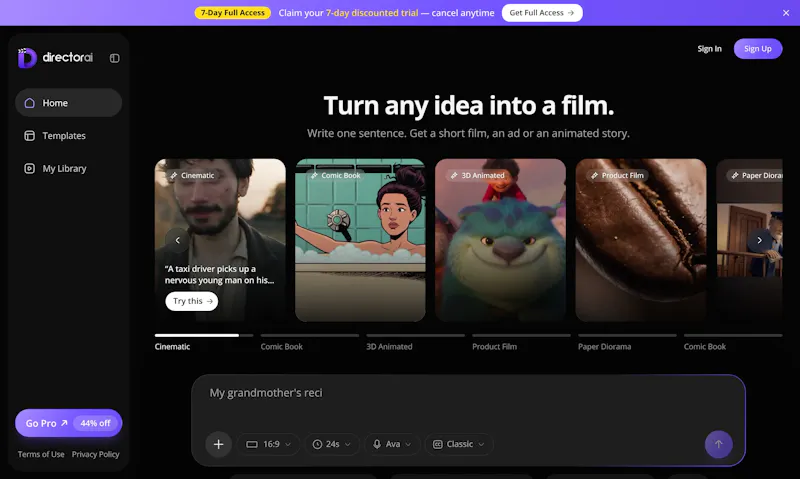This screenshot has height=479, width=800.
Task: Open the Privacy Policy link
Action: 95,455
